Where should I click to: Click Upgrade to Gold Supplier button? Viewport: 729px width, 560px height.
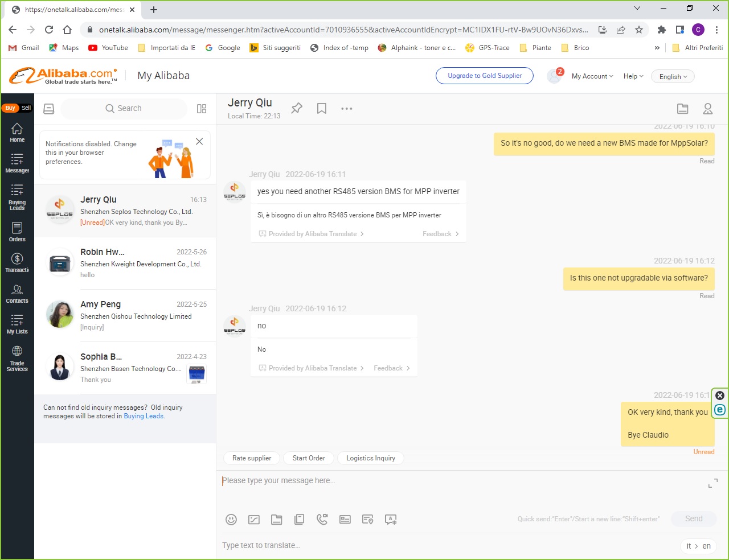pyautogui.click(x=485, y=76)
